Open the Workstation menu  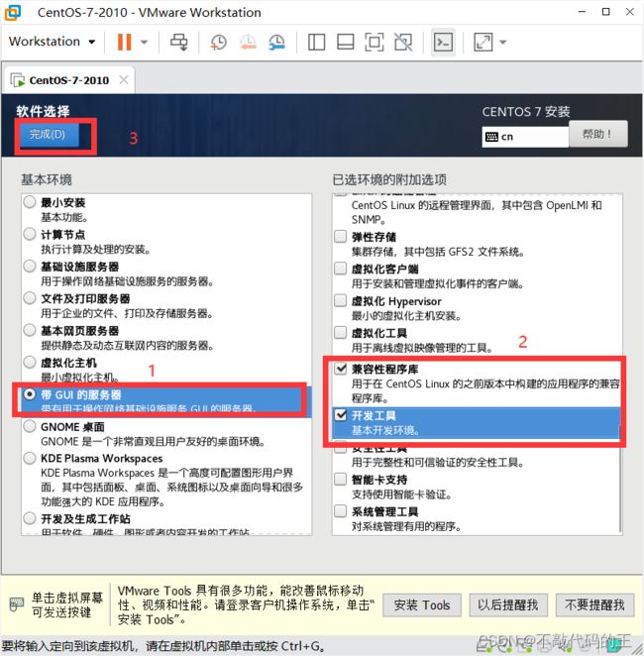[x=52, y=42]
